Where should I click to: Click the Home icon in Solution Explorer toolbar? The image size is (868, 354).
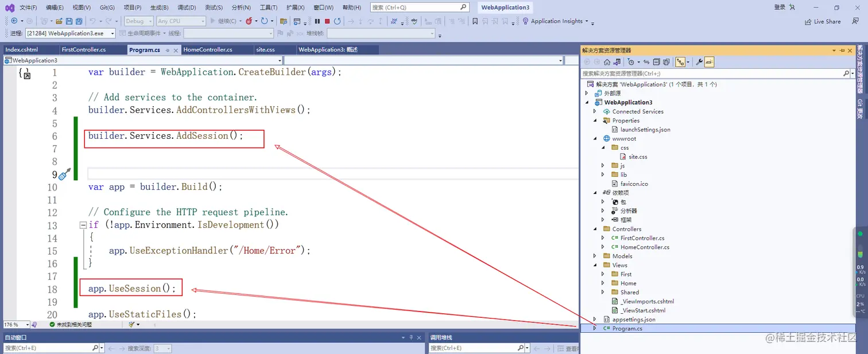(607, 62)
